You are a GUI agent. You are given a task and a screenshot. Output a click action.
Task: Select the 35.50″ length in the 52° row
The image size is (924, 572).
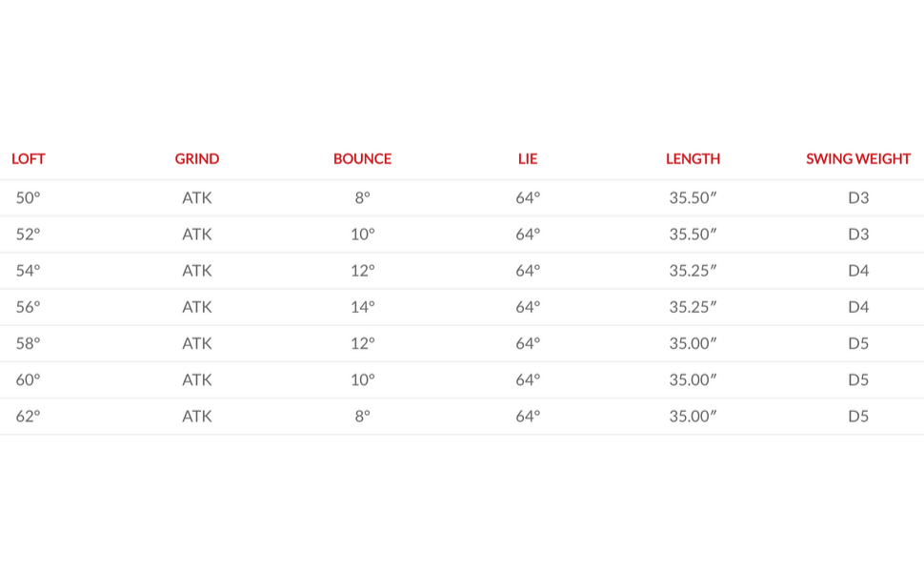pos(693,235)
